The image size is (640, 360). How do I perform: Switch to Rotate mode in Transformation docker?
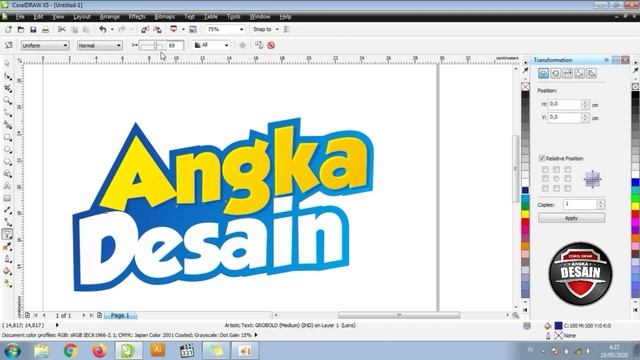[x=556, y=73]
